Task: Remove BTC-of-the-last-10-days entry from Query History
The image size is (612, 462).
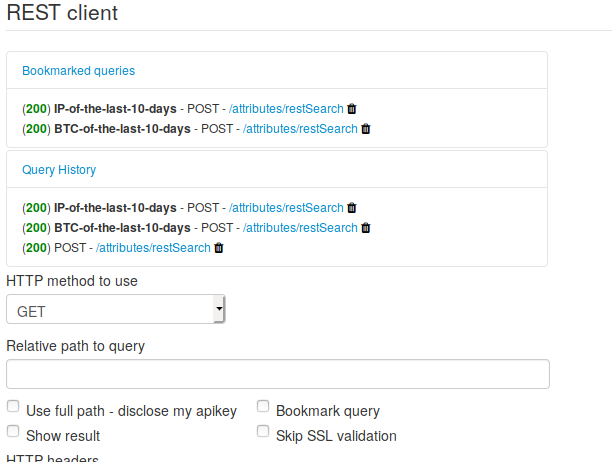Action: 365,228
